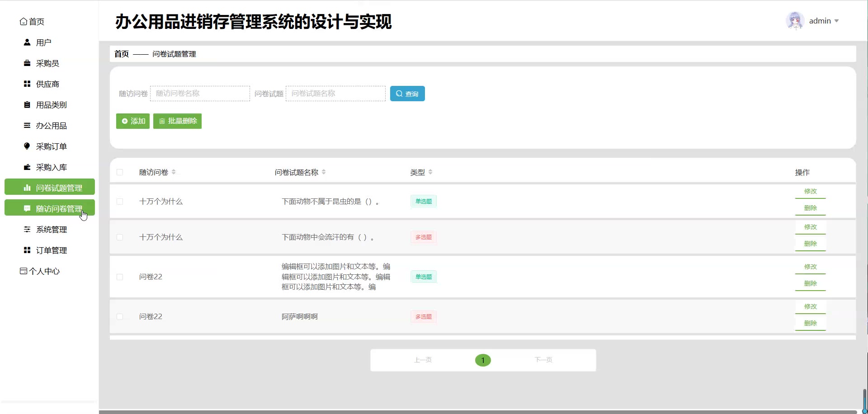Click the clipboard icon next to 用品类别

pos(27,105)
